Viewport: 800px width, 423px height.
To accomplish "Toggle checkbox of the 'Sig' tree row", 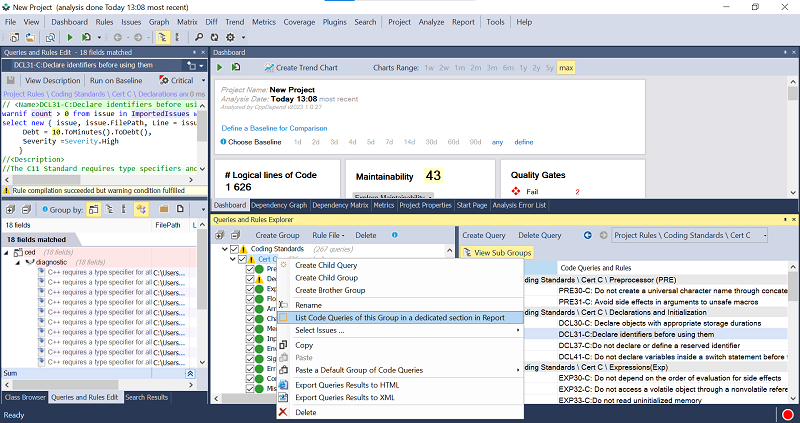I will pyautogui.click(x=250, y=359).
